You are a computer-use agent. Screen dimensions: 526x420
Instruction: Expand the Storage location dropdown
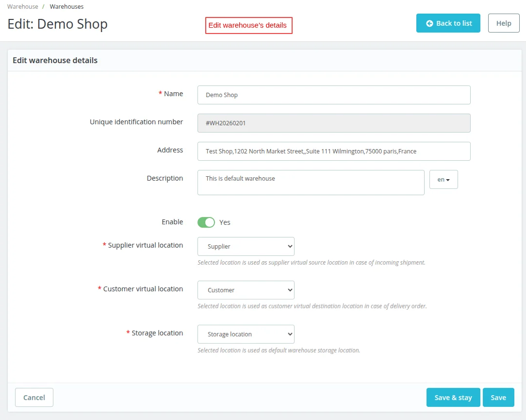[246, 335]
